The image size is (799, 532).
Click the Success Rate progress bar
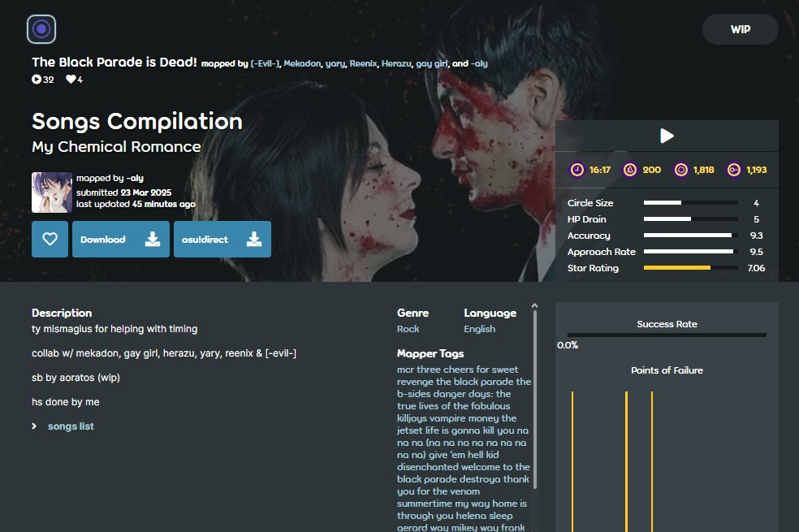coord(667,335)
